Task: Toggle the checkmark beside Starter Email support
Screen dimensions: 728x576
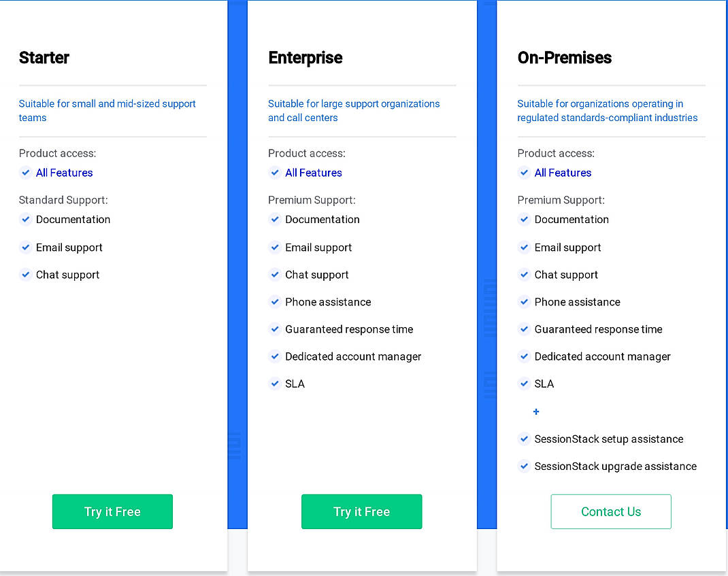Action: click(x=25, y=248)
